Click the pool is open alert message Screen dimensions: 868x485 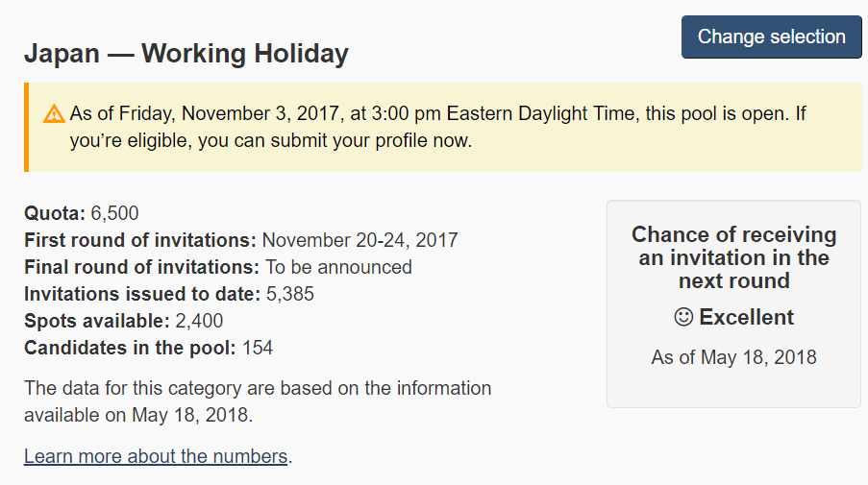(x=437, y=127)
